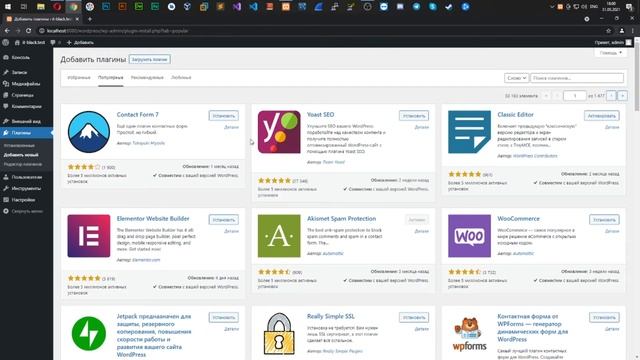Install the Jetpack plugin

[x=224, y=317]
